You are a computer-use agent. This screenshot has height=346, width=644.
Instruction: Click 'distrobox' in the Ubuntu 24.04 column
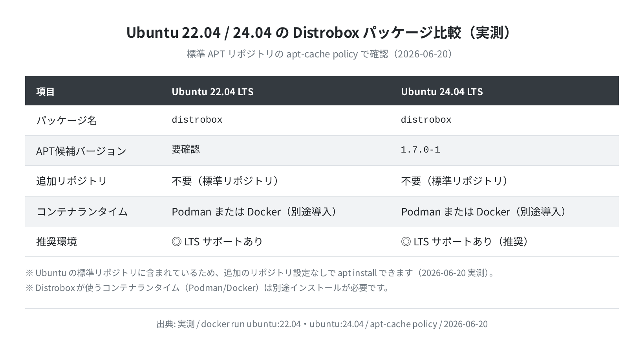[426, 120]
